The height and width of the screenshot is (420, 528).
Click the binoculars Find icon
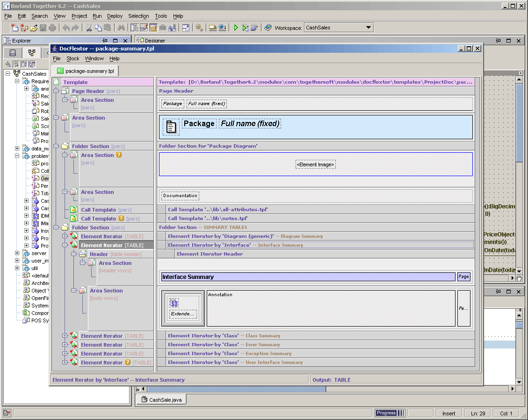pyautogui.click(x=121, y=28)
